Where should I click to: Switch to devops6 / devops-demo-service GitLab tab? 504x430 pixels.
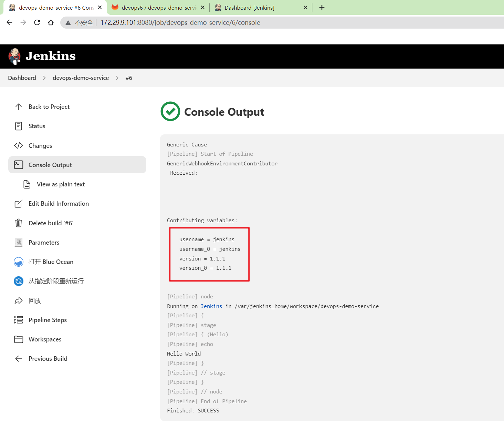click(159, 8)
